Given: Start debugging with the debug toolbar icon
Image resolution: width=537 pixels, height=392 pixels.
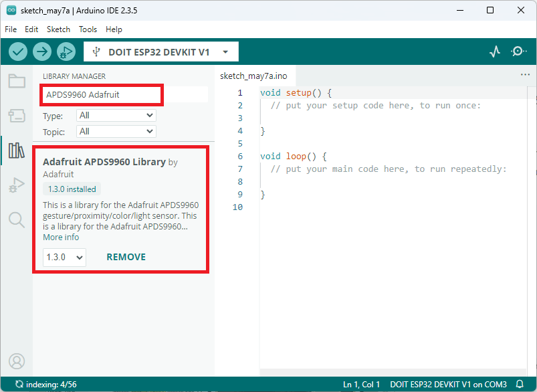Looking at the screenshot, I should coord(66,52).
